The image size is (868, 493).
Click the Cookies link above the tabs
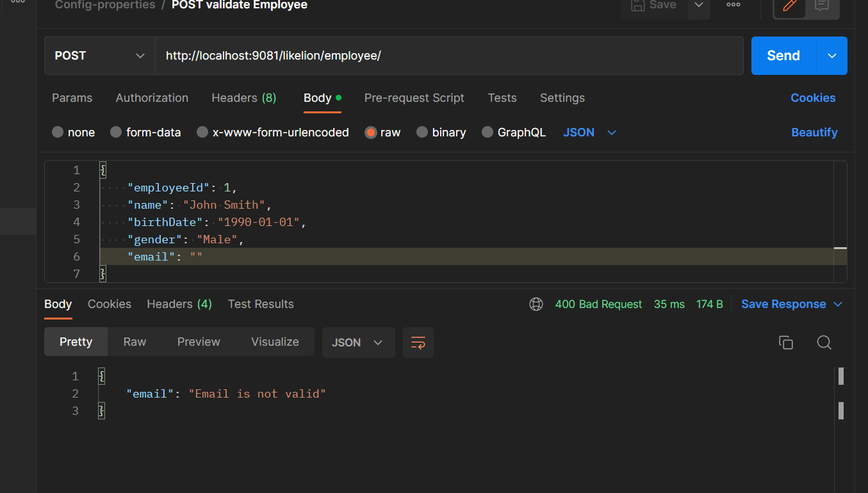pyautogui.click(x=813, y=97)
